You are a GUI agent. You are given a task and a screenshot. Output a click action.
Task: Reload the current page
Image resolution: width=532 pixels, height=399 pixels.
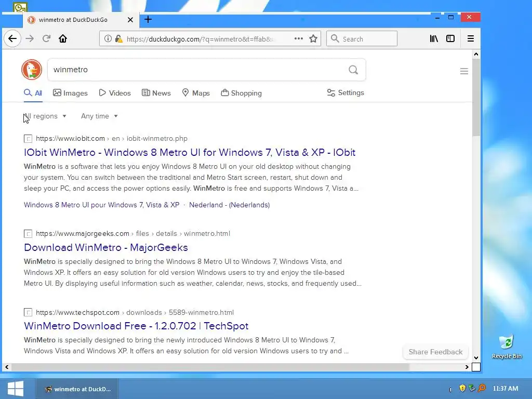46,38
